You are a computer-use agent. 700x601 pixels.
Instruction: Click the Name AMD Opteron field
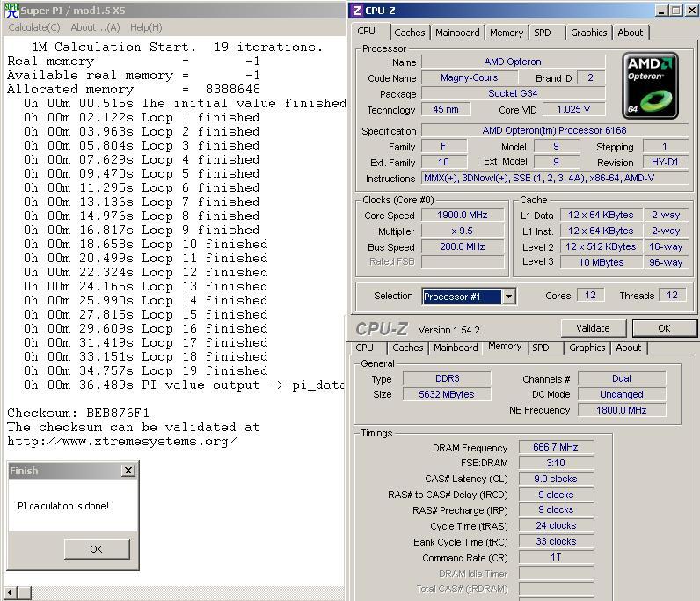click(513, 62)
